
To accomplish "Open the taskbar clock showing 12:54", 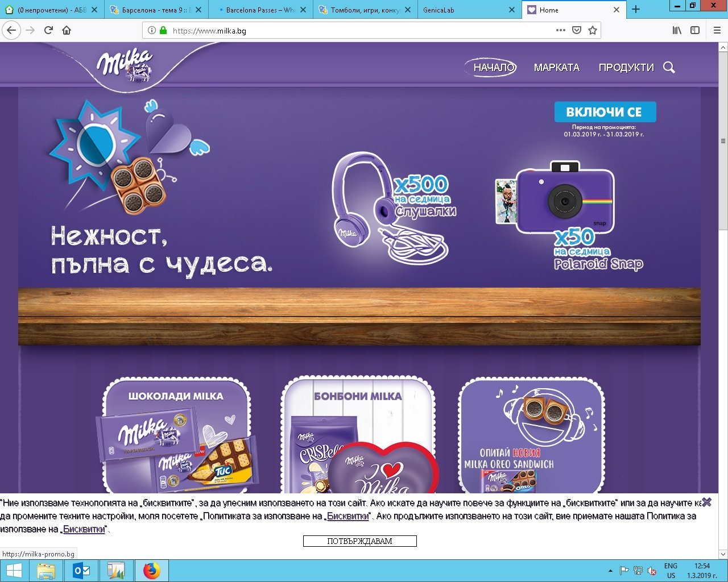I will 702,571.
